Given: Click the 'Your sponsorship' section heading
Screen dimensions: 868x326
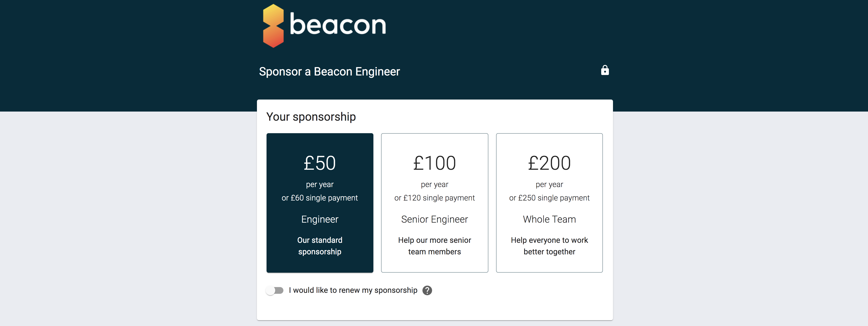Looking at the screenshot, I should tap(311, 117).
